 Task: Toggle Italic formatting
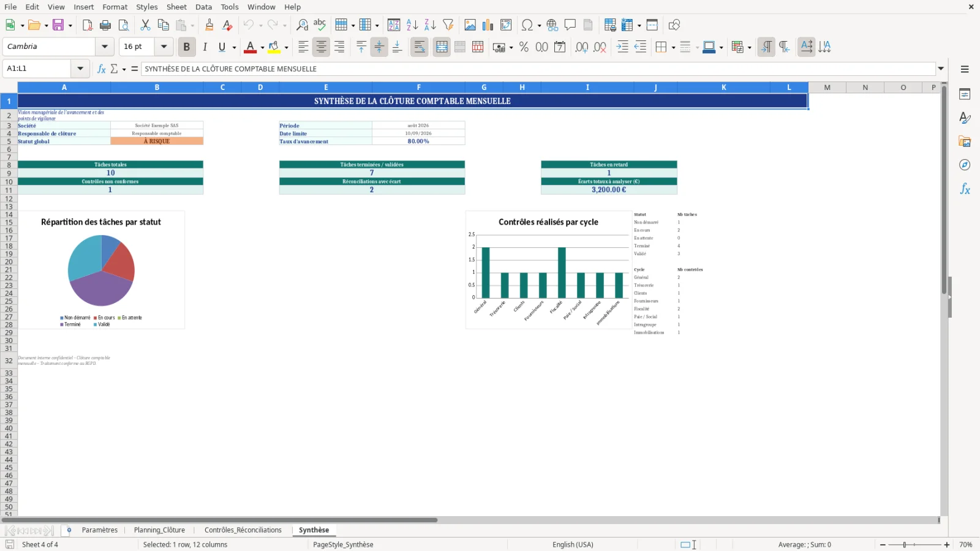click(x=205, y=47)
